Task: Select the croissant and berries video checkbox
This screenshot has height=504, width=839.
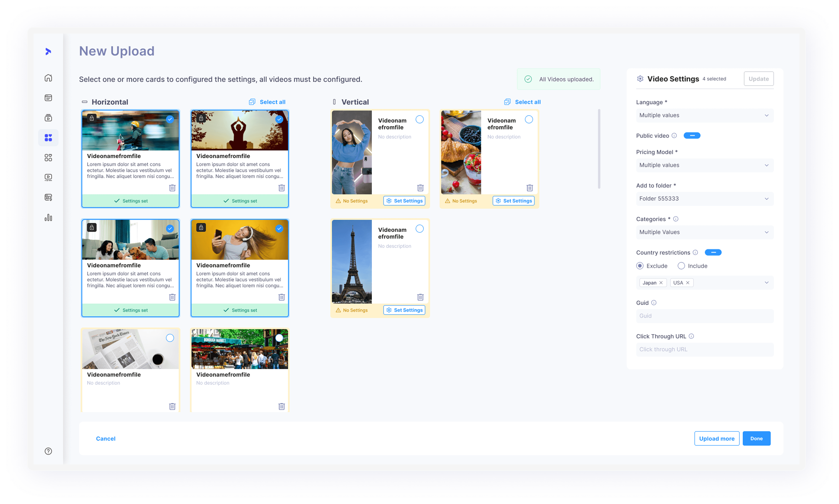Action: pyautogui.click(x=529, y=119)
